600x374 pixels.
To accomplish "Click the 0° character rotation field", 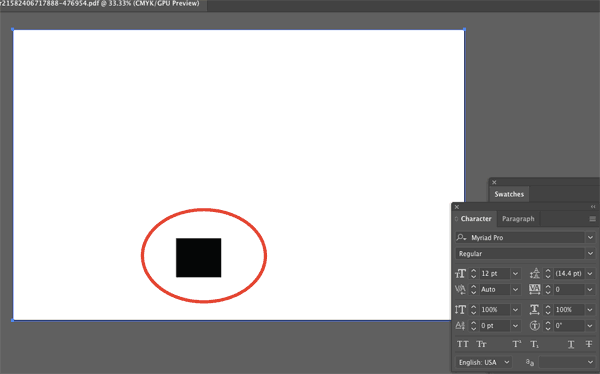I will click(x=569, y=326).
